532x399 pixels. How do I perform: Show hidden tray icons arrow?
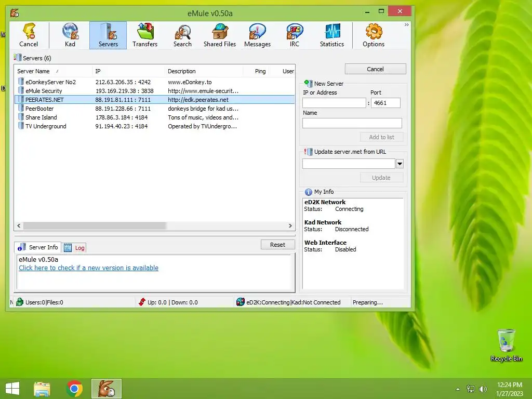[x=458, y=389]
